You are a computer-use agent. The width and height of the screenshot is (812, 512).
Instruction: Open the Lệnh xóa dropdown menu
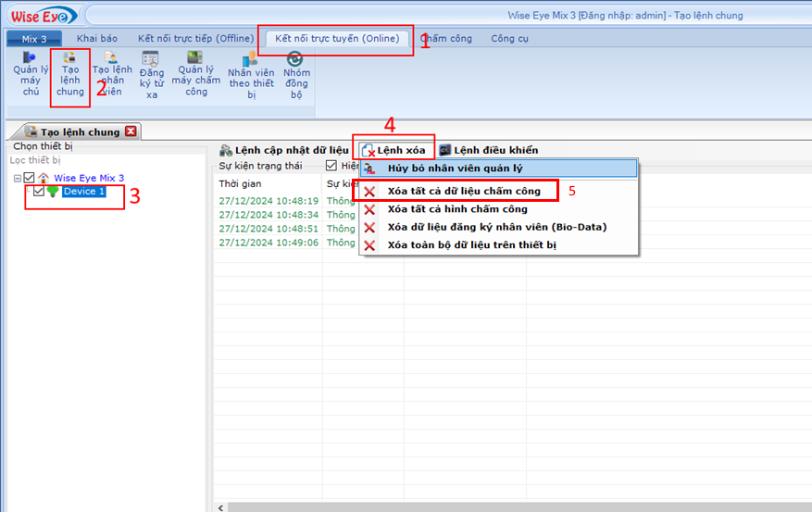pos(394,150)
